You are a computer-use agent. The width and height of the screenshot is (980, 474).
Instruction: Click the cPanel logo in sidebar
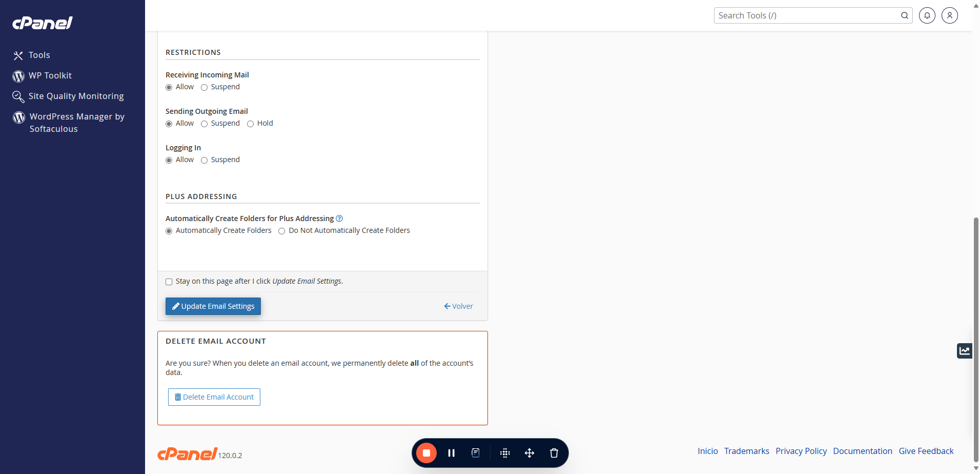click(x=43, y=23)
